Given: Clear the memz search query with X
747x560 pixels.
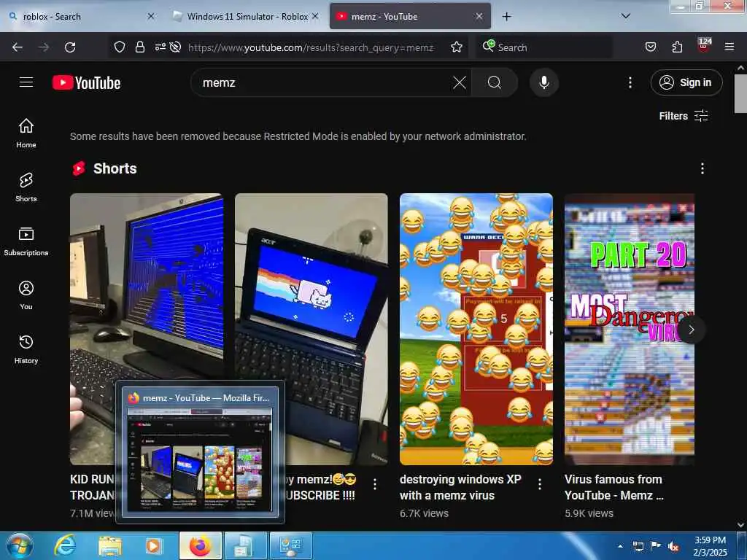Looking at the screenshot, I should [x=460, y=83].
